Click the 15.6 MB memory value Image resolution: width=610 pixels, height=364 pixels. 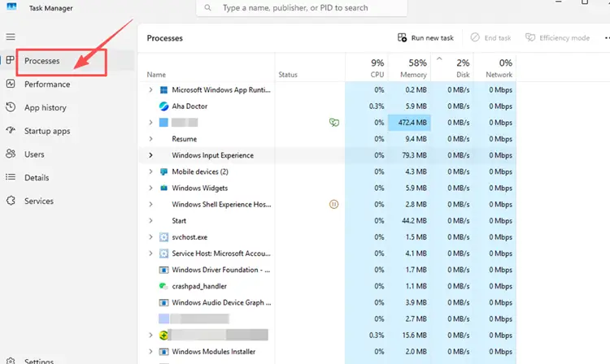[414, 335]
